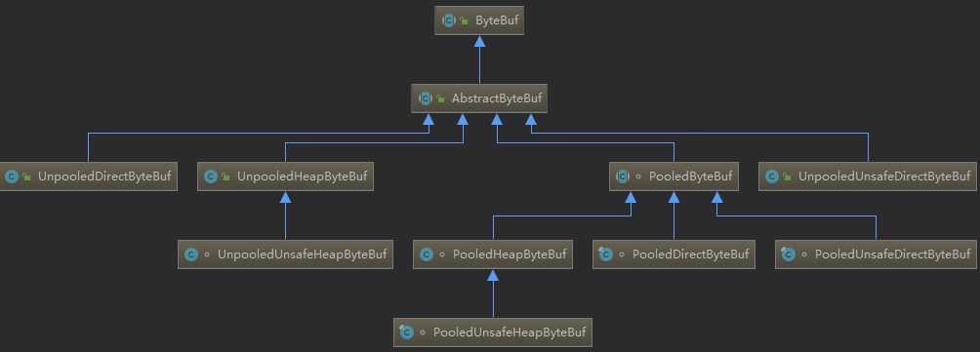The width and height of the screenshot is (980, 352).
Task: Click the UnpooledHeapByteBuf class icon
Action: point(211,176)
